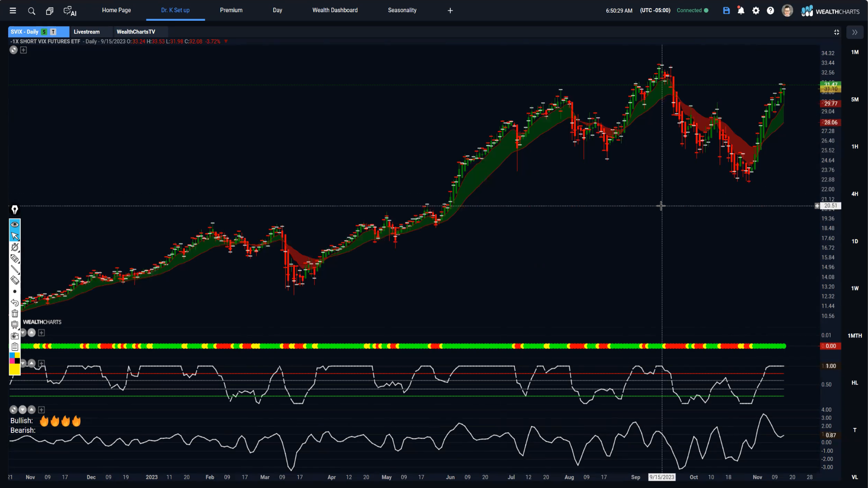Open the easel template tool

coord(14,325)
